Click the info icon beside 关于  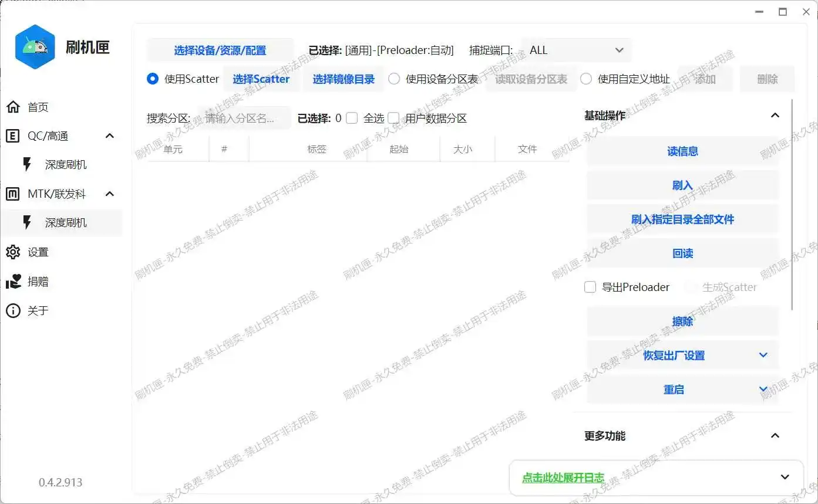(x=13, y=310)
